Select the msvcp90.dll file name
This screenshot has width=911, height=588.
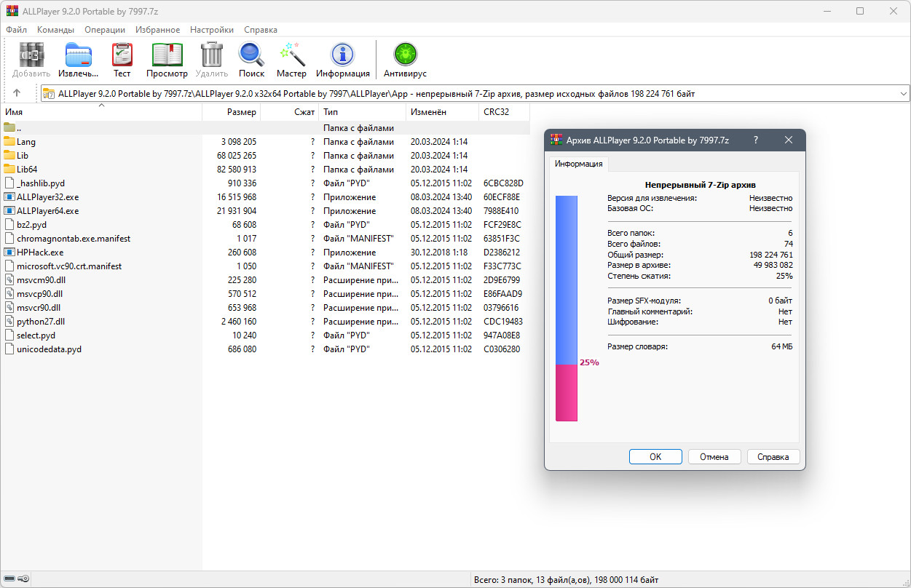[39, 294]
